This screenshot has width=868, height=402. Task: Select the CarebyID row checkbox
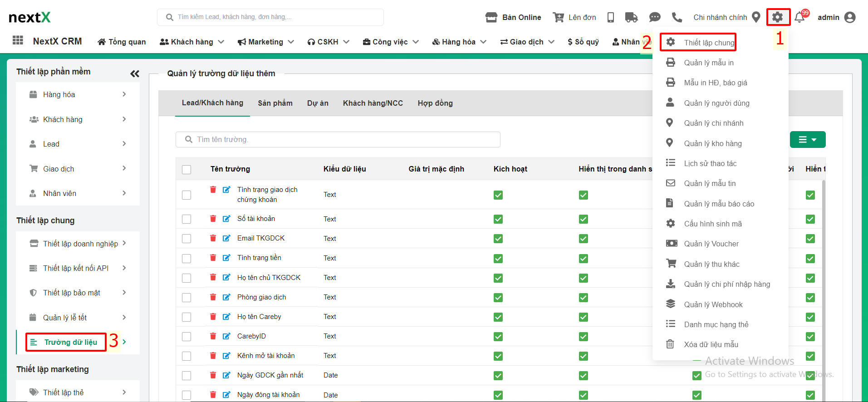click(186, 337)
